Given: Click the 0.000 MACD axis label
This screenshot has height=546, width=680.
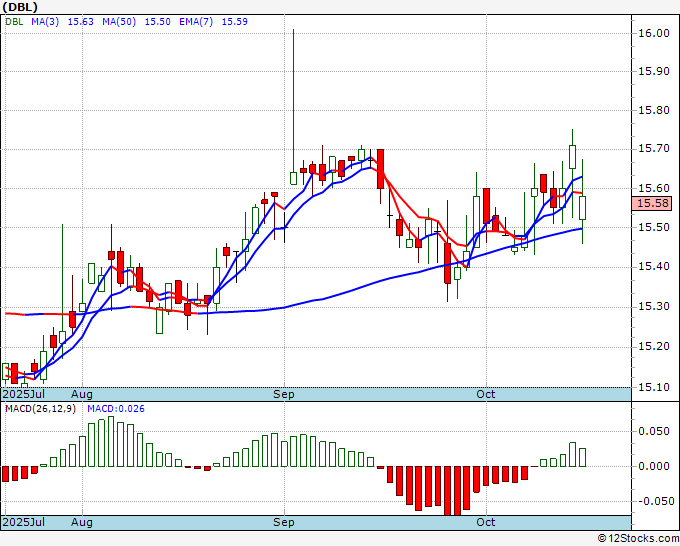Looking at the screenshot, I should point(654,467).
